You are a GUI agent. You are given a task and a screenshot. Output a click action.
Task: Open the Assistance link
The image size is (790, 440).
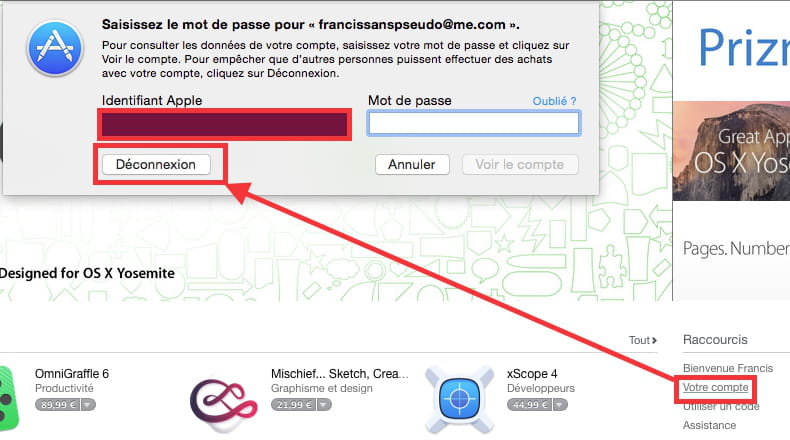pos(709,425)
